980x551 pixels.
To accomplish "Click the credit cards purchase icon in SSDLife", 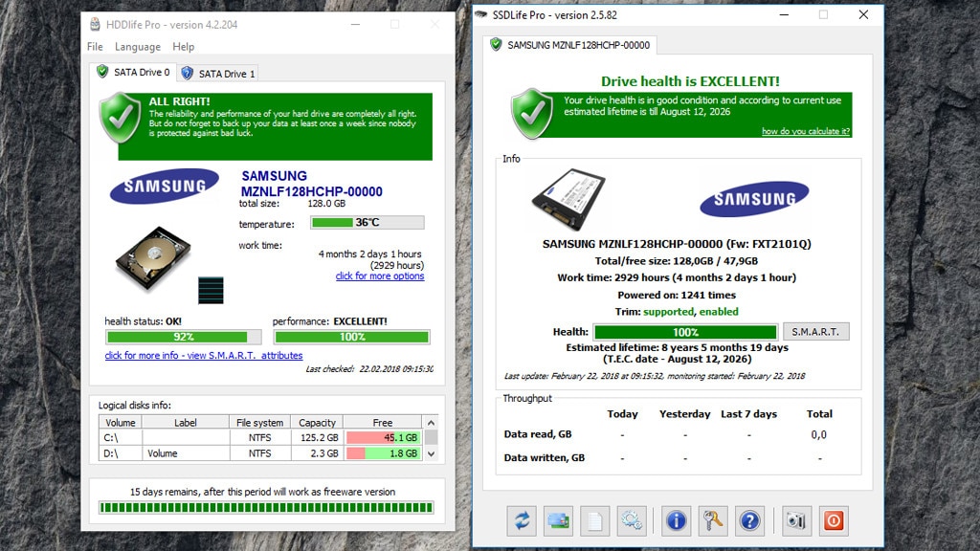I will (x=558, y=520).
